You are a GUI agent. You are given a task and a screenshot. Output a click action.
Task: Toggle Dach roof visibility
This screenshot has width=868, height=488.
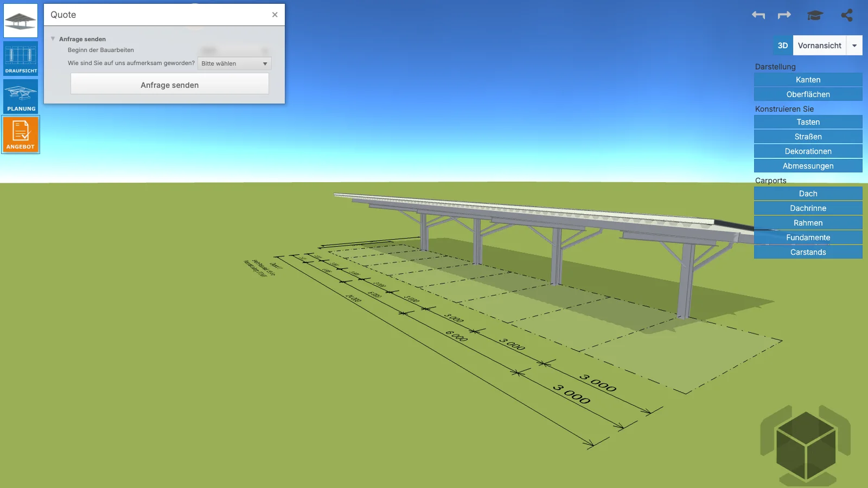(x=808, y=194)
